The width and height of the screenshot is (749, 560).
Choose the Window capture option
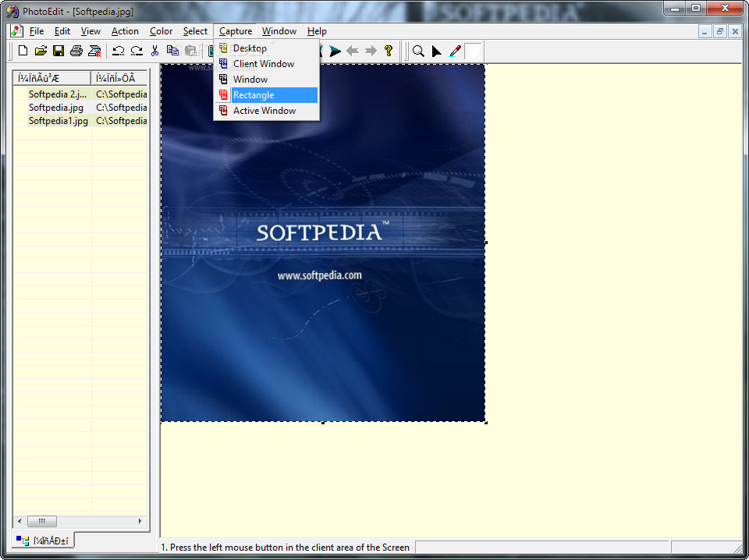pos(267,80)
